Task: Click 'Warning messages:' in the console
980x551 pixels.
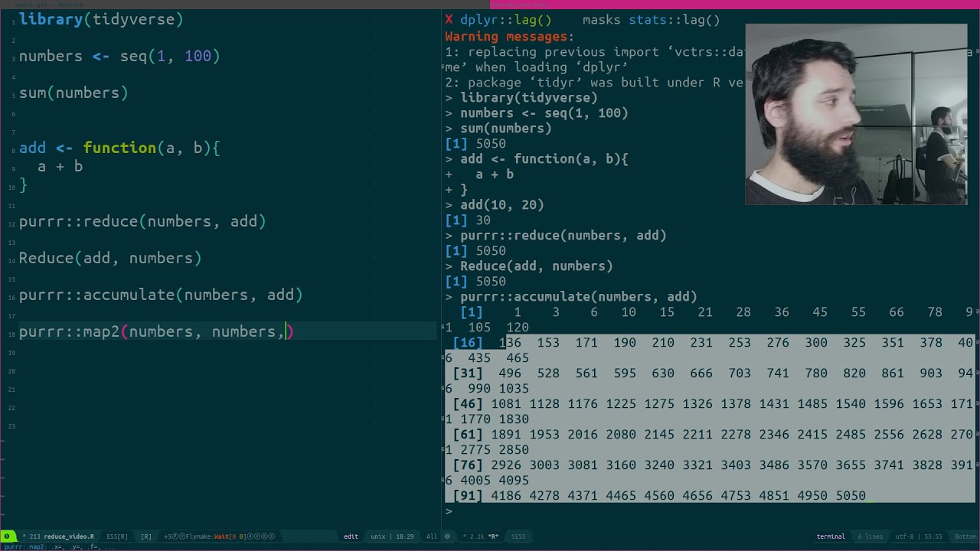Action: 509,36
